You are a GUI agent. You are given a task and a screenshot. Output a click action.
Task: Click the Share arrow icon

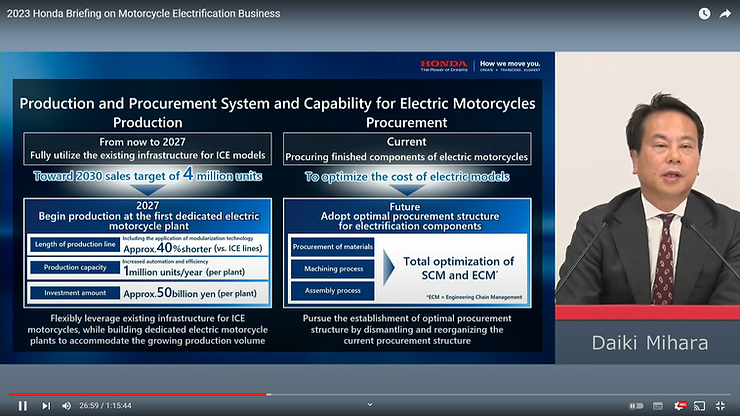(725, 14)
